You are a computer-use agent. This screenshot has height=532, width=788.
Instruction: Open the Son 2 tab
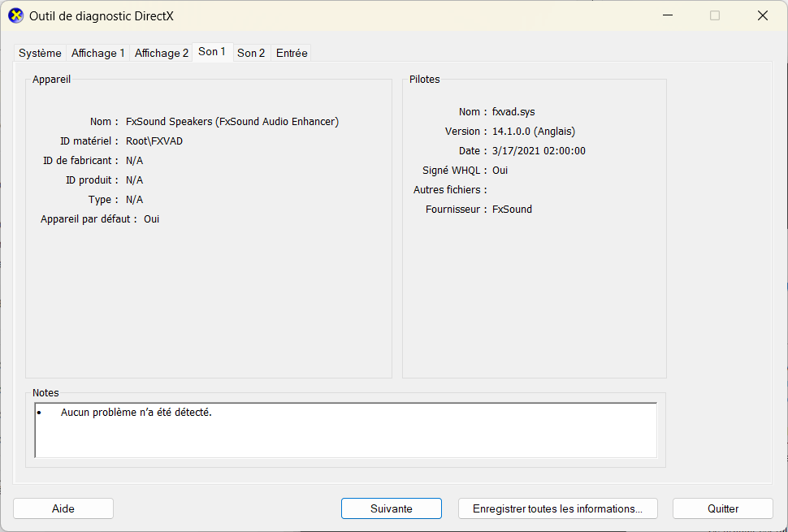coord(251,54)
